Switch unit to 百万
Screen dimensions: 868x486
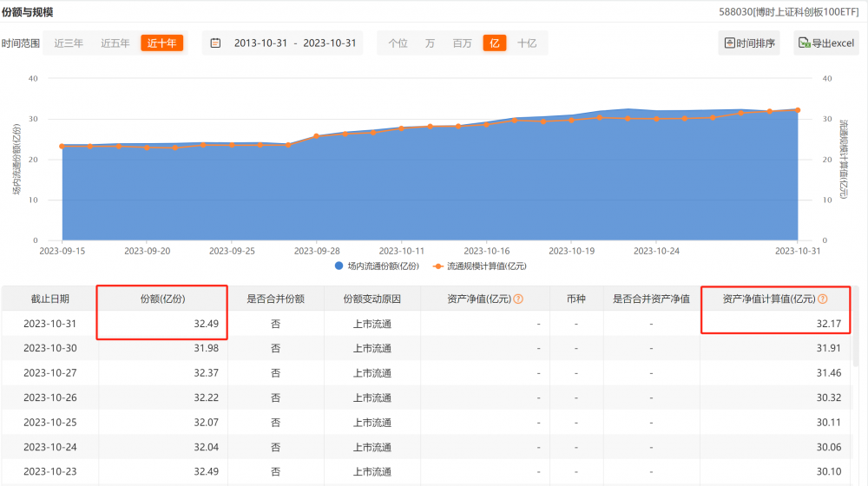tap(462, 43)
